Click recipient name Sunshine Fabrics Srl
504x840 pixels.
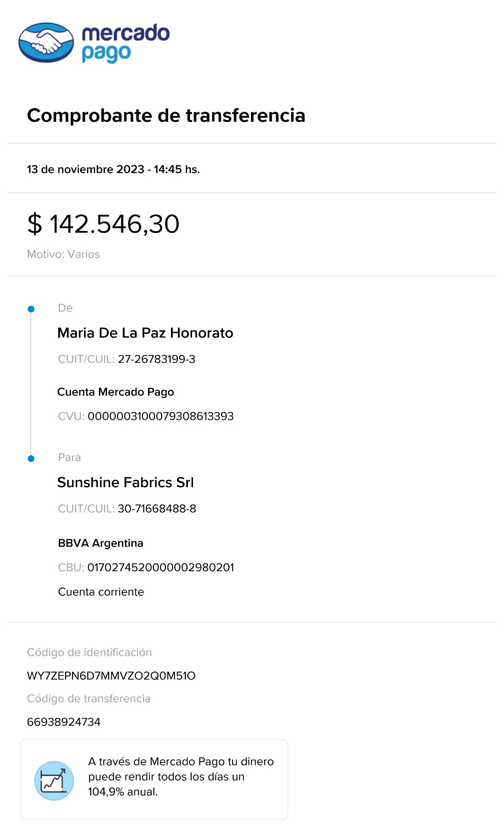(x=125, y=482)
